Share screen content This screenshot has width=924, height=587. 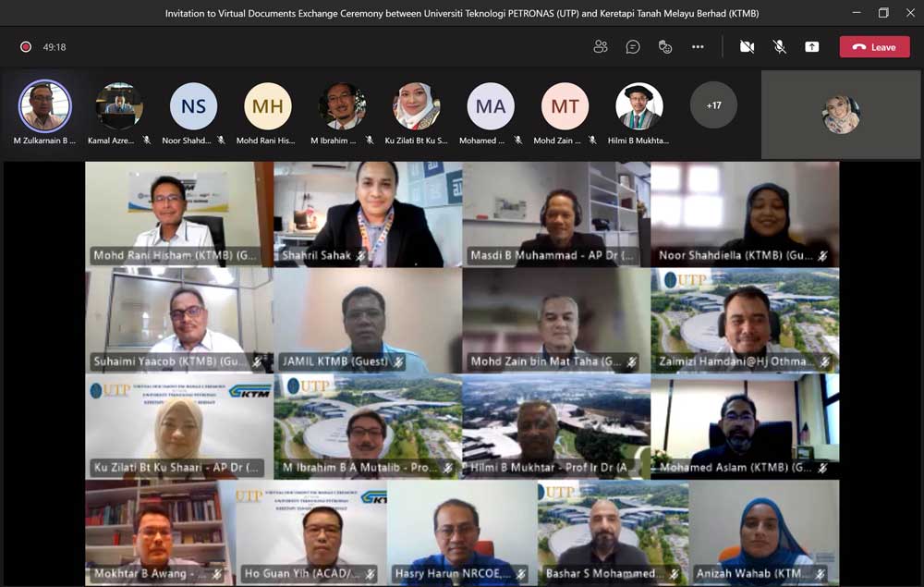click(x=812, y=46)
